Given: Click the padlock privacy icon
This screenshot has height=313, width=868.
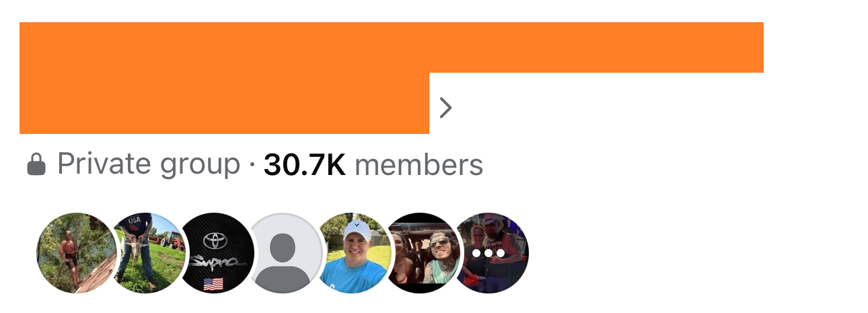Looking at the screenshot, I should point(36,164).
